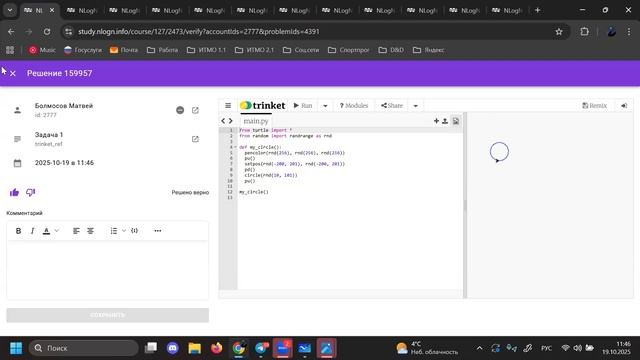Open the D&D bookmarks folder
640x360 pixels.
[391, 50]
